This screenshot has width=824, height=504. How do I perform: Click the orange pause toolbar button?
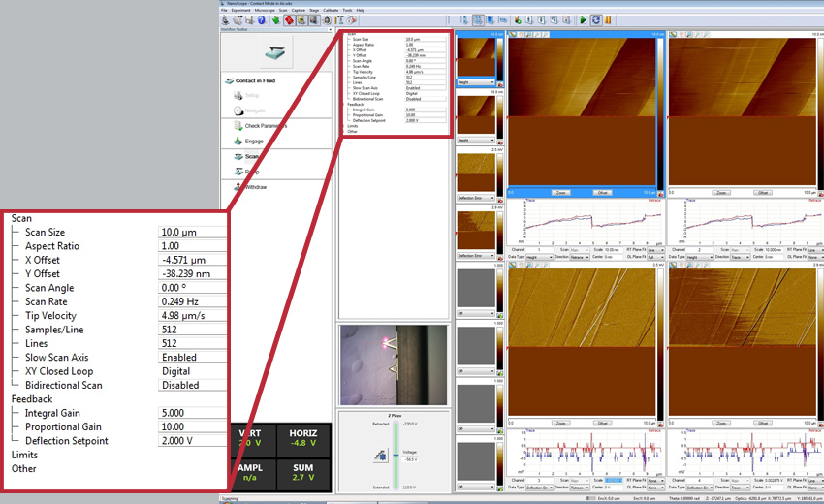coord(608,20)
